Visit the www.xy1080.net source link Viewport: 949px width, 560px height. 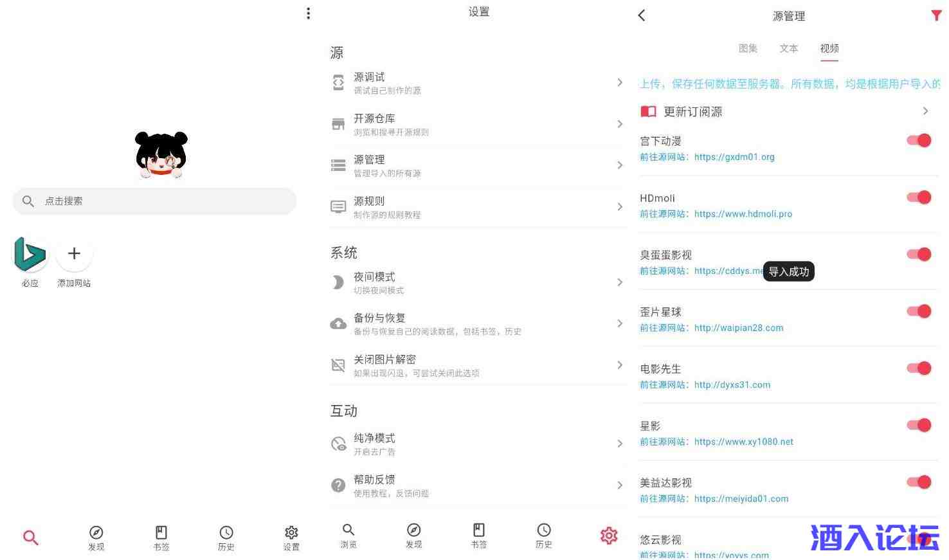(x=744, y=442)
